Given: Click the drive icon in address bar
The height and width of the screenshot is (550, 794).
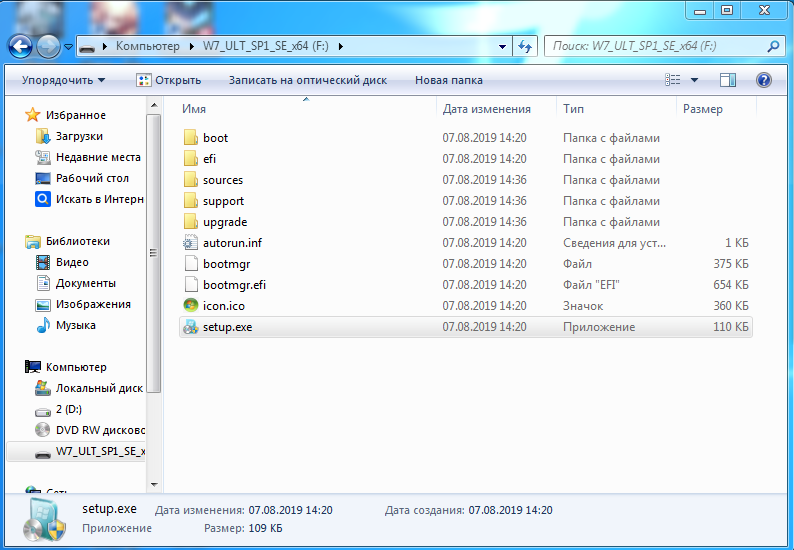Looking at the screenshot, I should pos(87,47).
